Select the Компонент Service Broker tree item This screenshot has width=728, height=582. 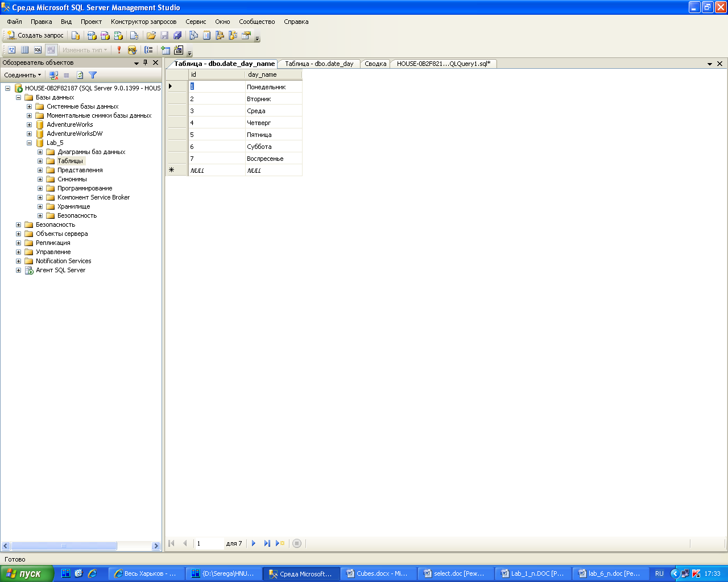tap(94, 197)
